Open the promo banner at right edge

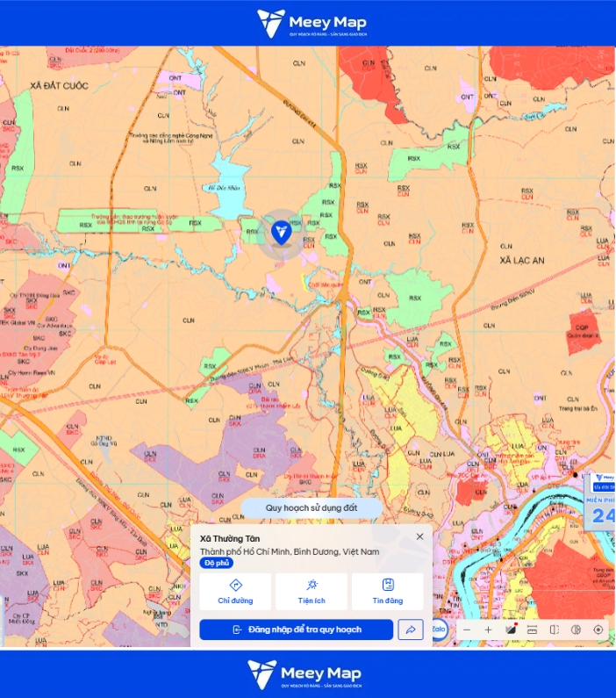tap(600, 503)
